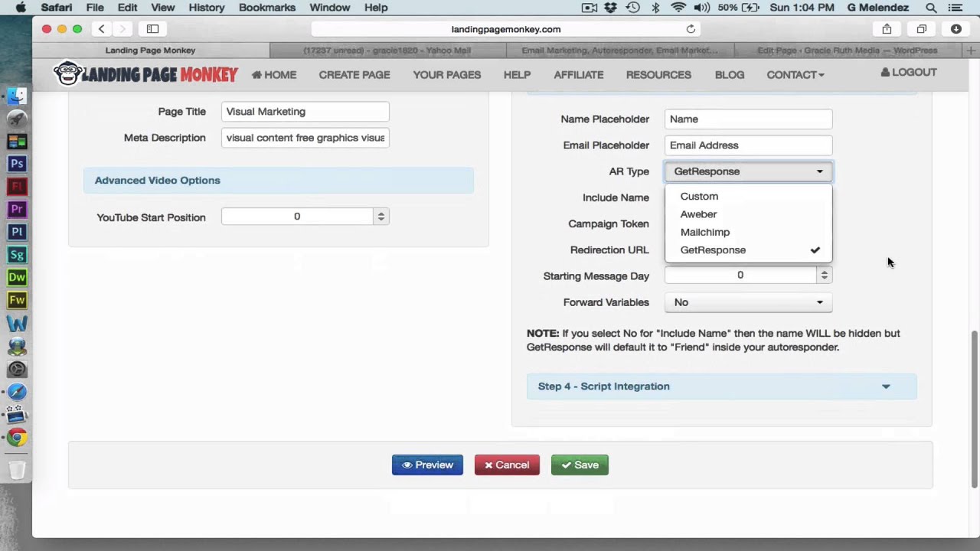
Task: Open Wi-Fi menu bar icon
Action: pos(678,8)
